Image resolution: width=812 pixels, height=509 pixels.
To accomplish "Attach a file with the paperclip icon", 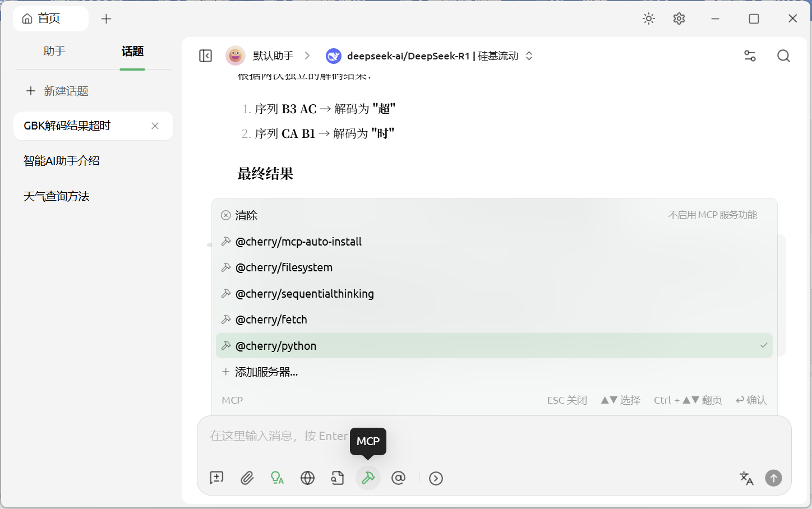I will tap(247, 478).
